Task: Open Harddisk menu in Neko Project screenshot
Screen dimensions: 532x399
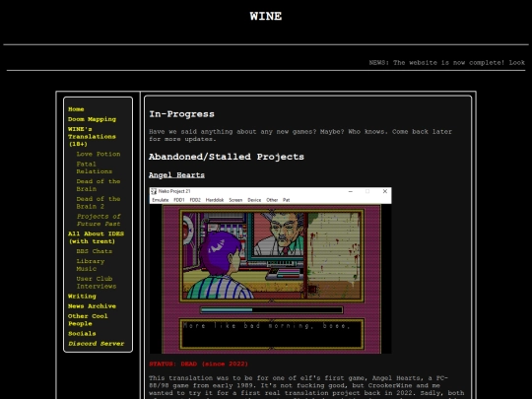Action: (x=215, y=200)
